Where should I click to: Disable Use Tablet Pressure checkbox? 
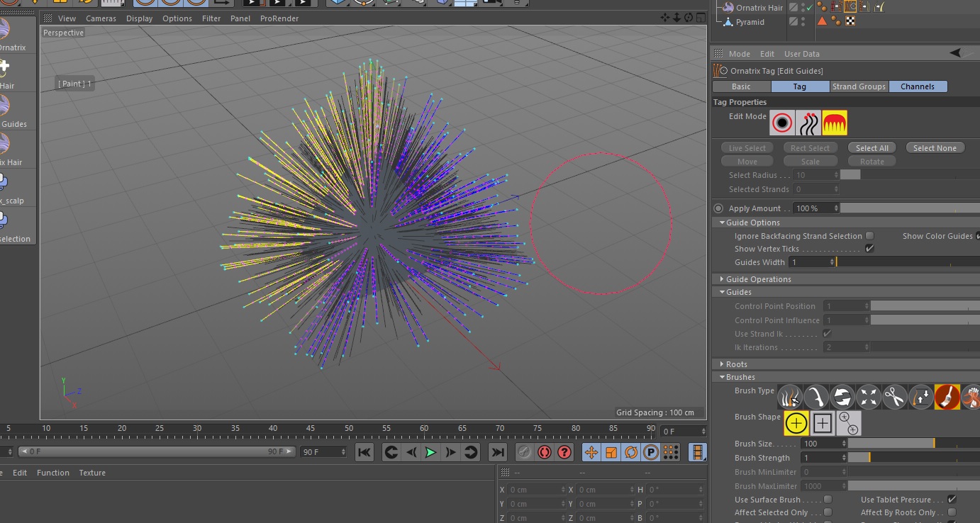pos(952,500)
